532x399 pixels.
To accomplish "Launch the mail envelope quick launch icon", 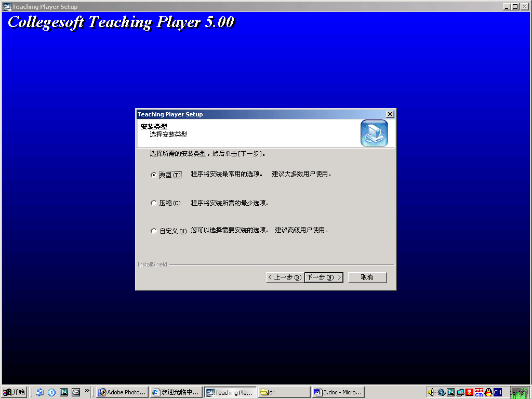I will tap(76, 392).
